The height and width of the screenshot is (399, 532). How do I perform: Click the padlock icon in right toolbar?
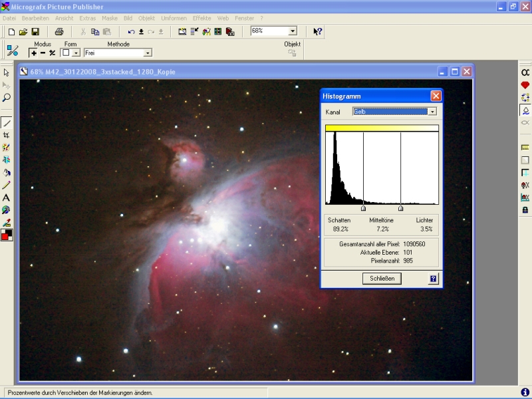525,209
